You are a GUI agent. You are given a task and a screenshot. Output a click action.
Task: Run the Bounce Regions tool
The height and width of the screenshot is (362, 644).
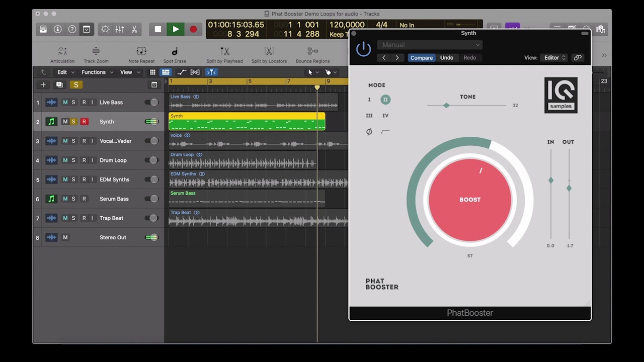(312, 55)
